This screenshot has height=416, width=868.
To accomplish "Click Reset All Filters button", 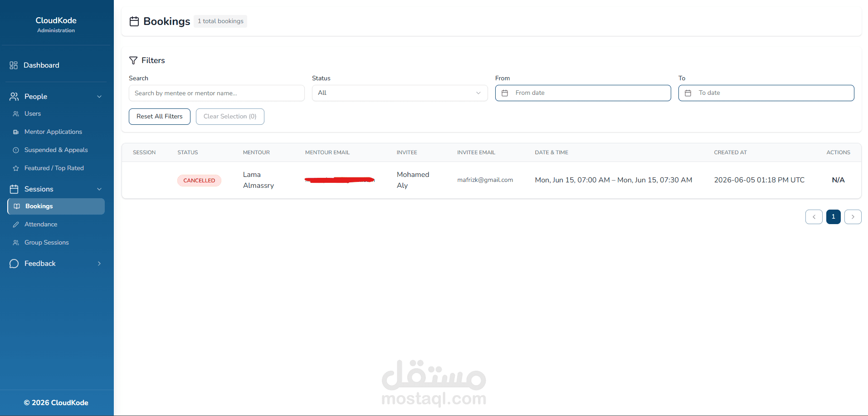I will [160, 117].
